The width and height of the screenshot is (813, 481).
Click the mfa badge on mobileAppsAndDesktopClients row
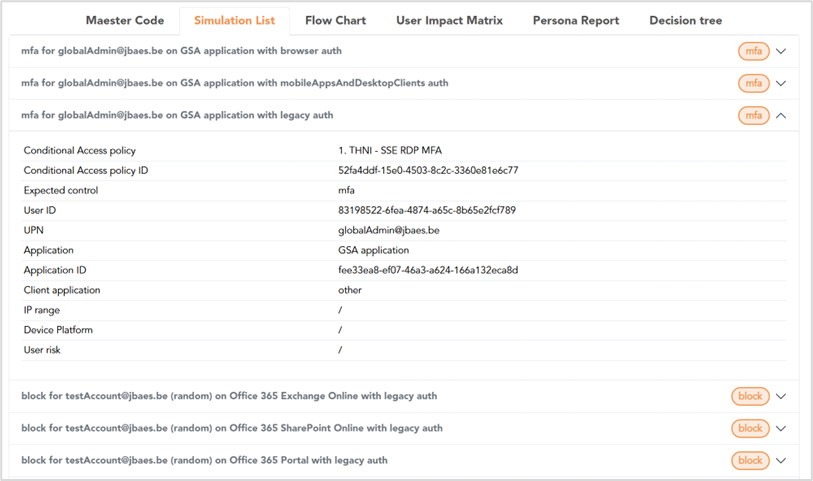(x=753, y=83)
